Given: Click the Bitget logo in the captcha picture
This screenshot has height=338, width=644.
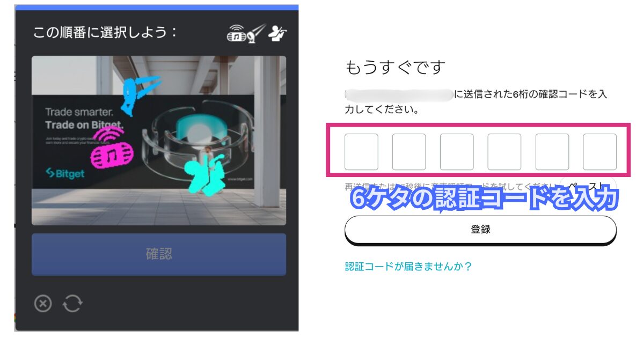Looking at the screenshot, I should click(x=64, y=174).
